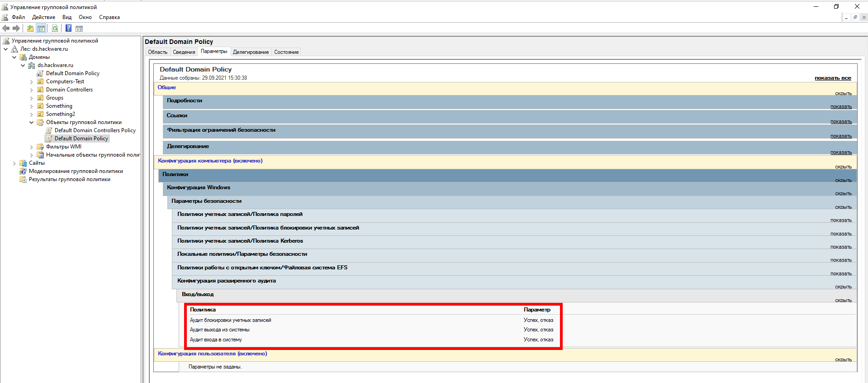Click the Forward arrow in the toolbar
Viewport: 868px width, 383px height.
pyautogui.click(x=16, y=29)
